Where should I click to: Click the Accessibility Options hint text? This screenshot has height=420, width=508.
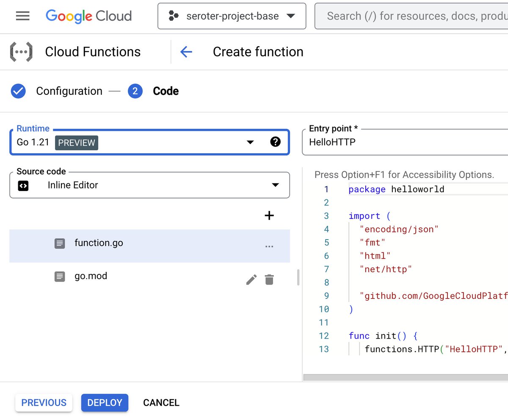[404, 174]
